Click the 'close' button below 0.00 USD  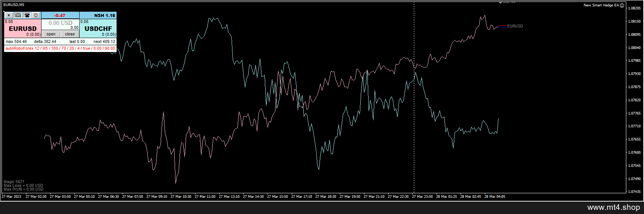click(x=70, y=34)
